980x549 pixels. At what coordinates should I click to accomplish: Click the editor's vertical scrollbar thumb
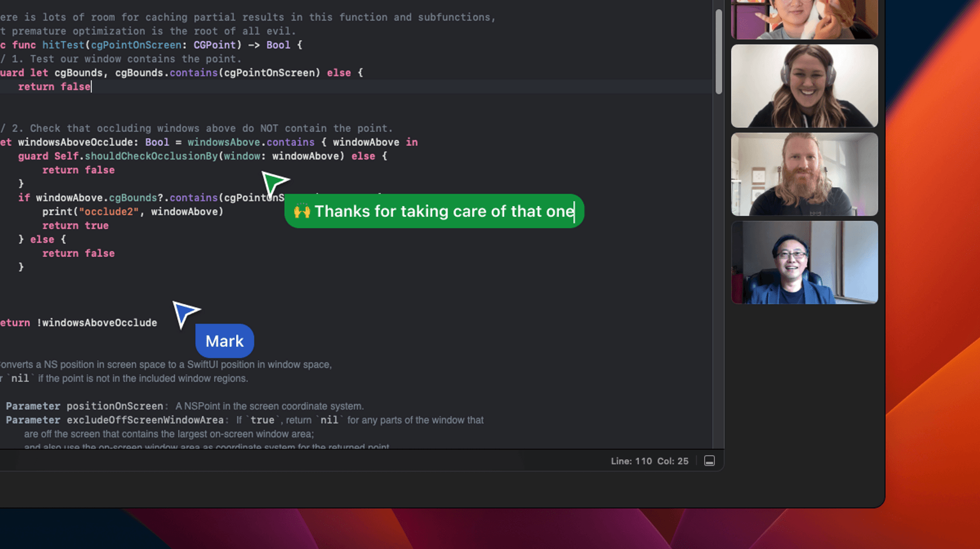[x=718, y=51]
